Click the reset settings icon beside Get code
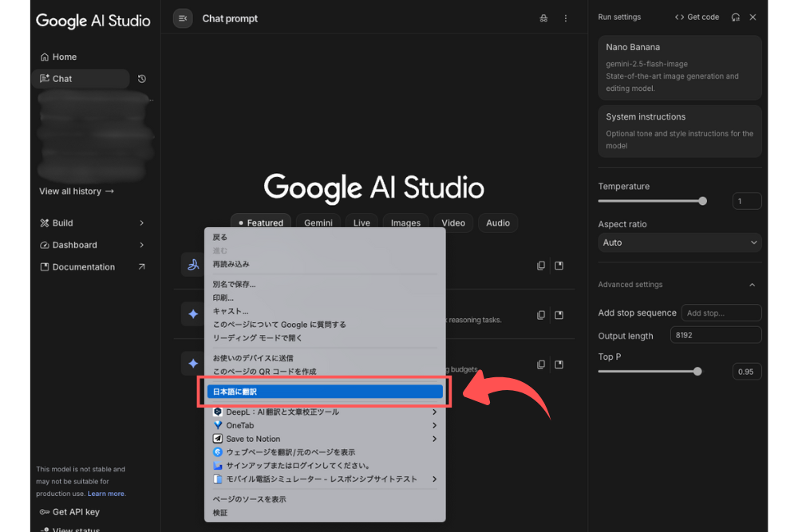This screenshot has width=798, height=532. [736, 17]
